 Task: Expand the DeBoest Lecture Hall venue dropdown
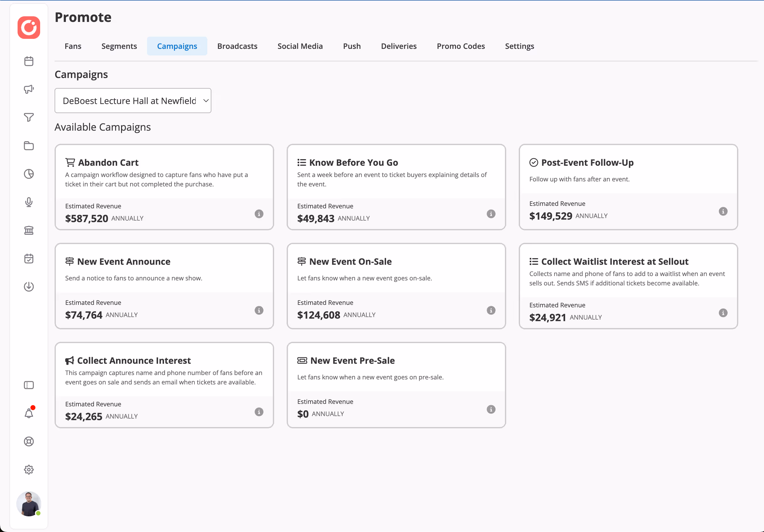133,101
